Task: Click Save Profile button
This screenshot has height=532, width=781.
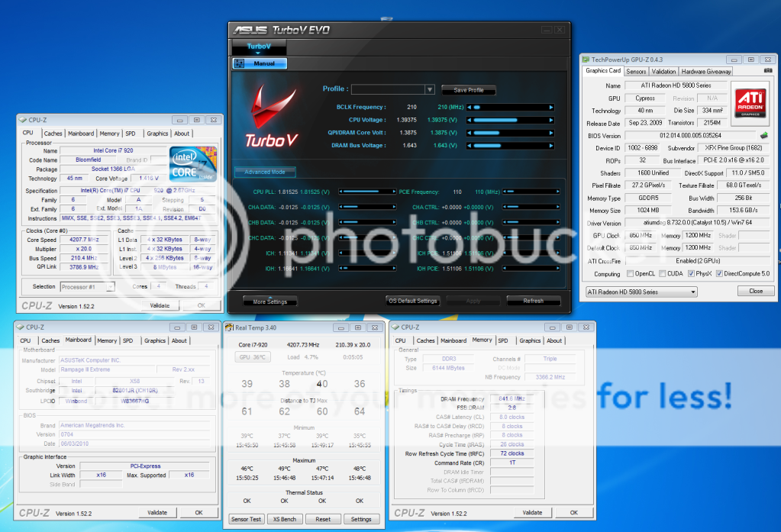Action: 468,90
